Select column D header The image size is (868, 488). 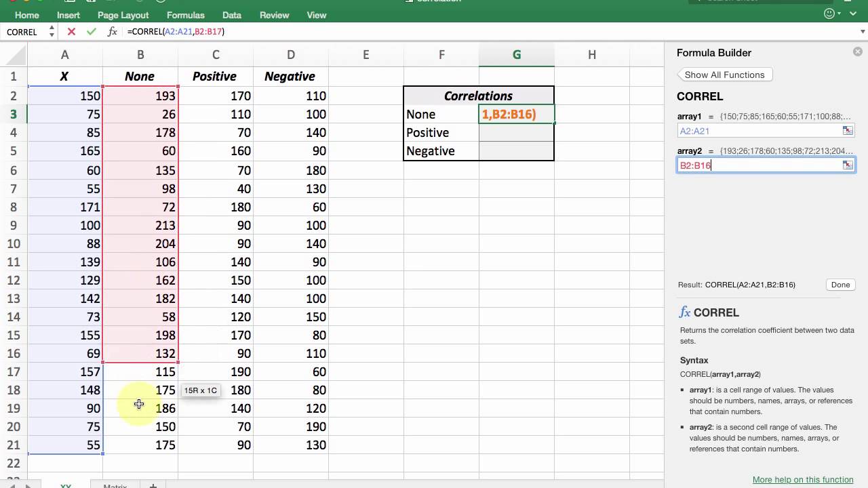(291, 55)
